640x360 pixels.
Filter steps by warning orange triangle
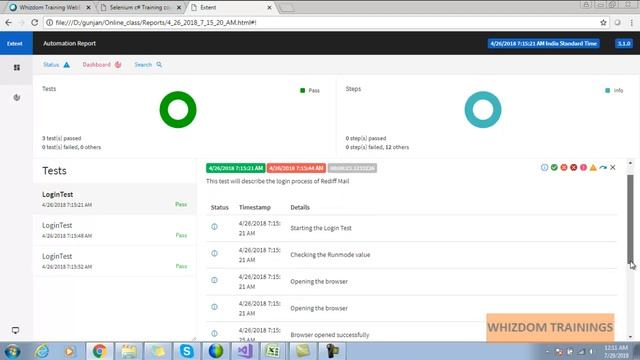(x=593, y=167)
